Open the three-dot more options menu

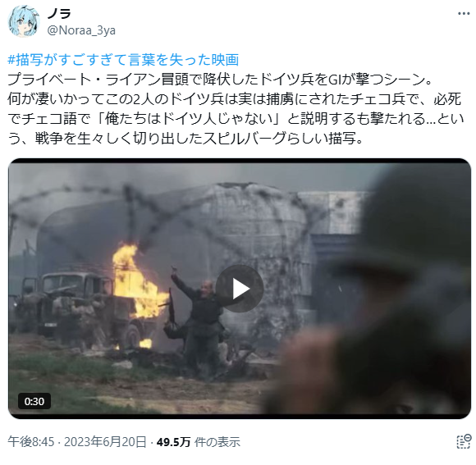click(464, 14)
